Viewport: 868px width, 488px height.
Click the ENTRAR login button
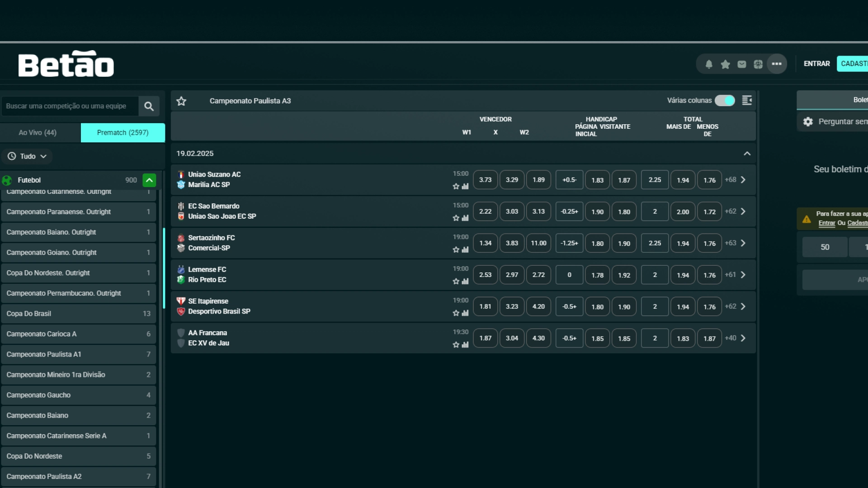tap(816, 64)
